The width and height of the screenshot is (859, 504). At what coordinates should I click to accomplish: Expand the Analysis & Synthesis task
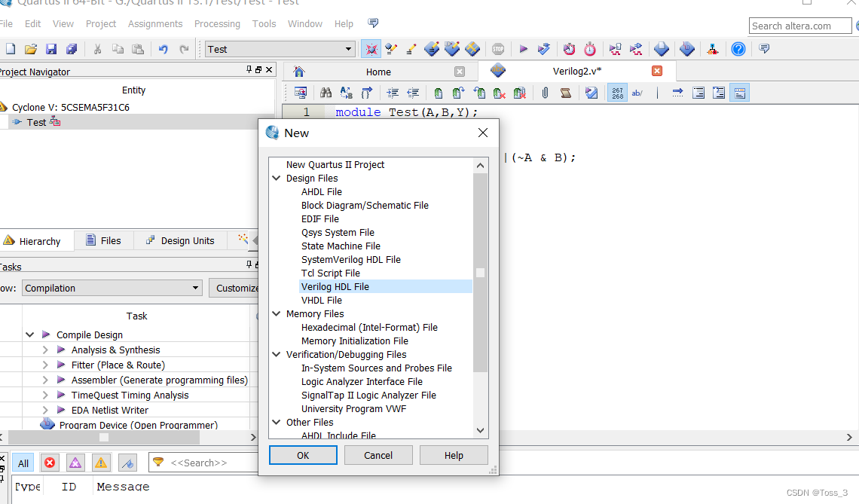pos(45,350)
